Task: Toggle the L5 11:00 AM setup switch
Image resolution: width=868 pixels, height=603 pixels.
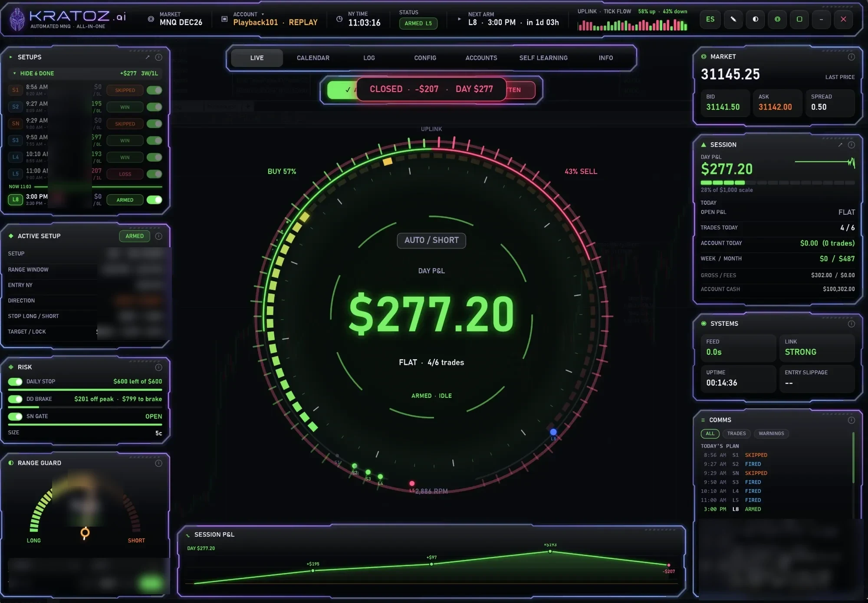Action: point(155,174)
